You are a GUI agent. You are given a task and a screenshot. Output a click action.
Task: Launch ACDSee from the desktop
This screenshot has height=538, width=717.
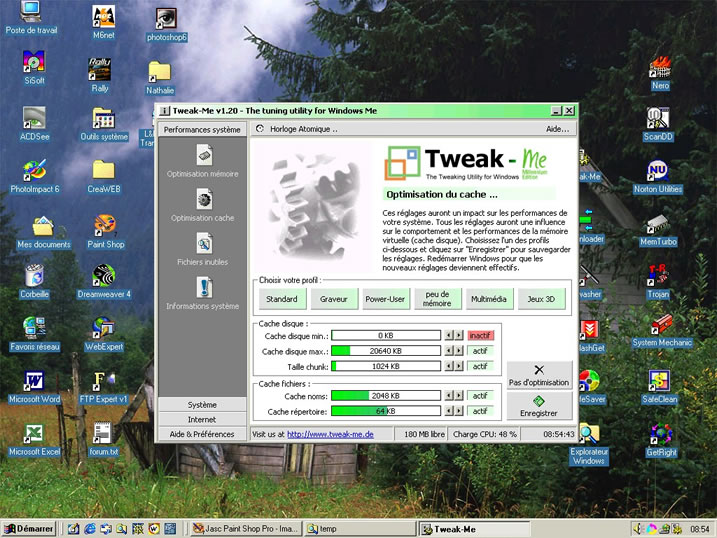(x=34, y=123)
